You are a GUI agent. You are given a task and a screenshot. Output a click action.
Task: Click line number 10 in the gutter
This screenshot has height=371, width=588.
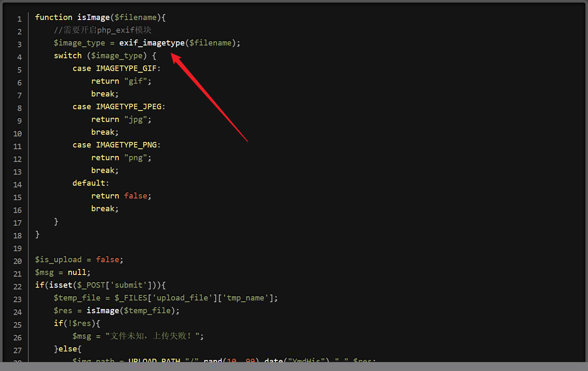(17, 134)
